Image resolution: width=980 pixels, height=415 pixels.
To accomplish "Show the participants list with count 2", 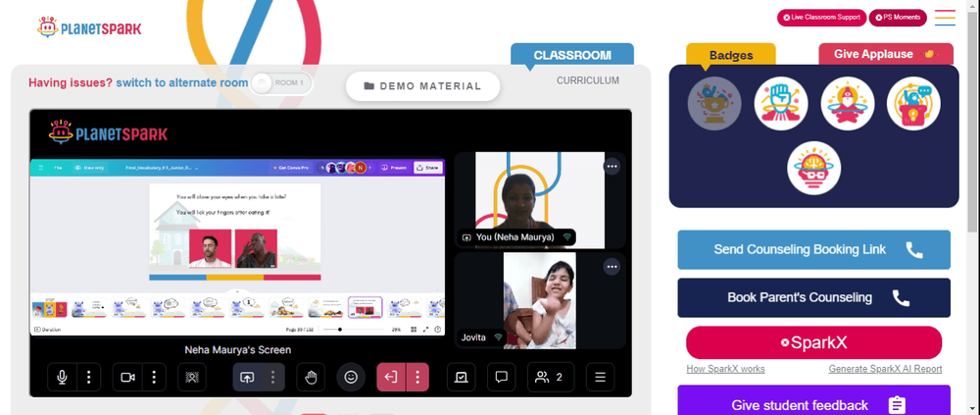I will point(551,378).
